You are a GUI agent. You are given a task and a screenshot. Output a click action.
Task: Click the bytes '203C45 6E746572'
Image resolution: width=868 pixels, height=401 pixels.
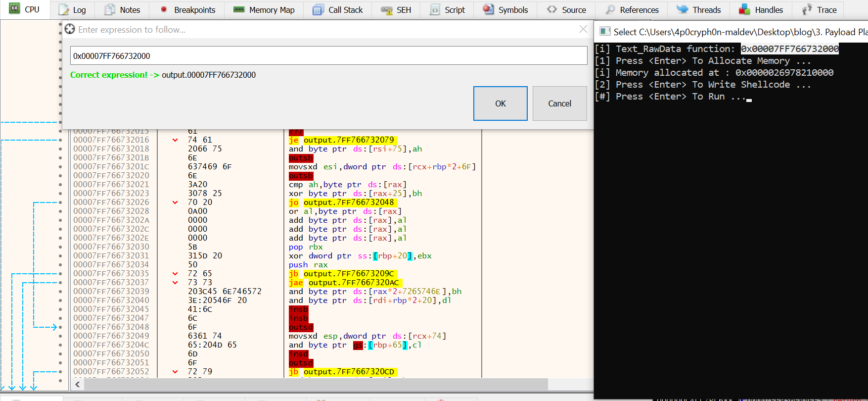point(225,292)
